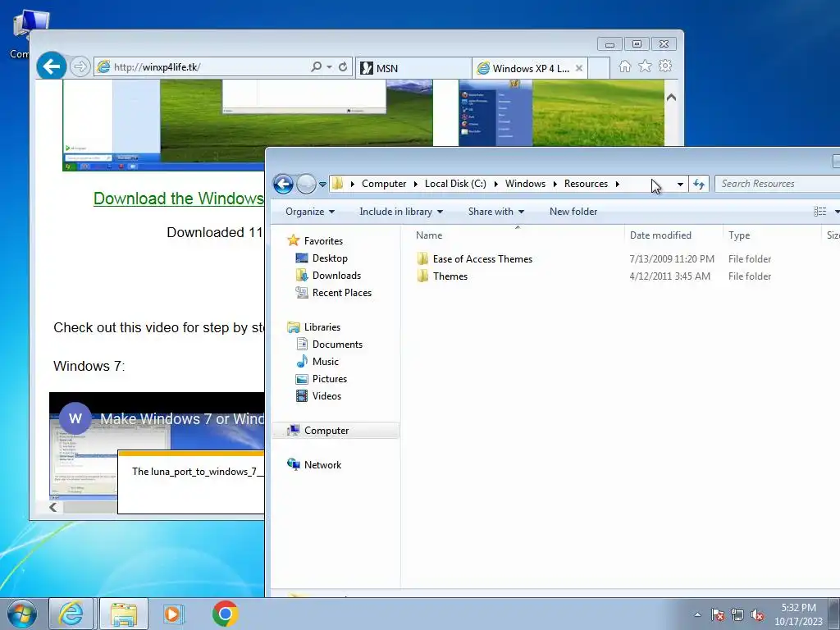Select Resources in the address breadcrumb
The width and height of the screenshot is (840, 630).
pos(586,184)
